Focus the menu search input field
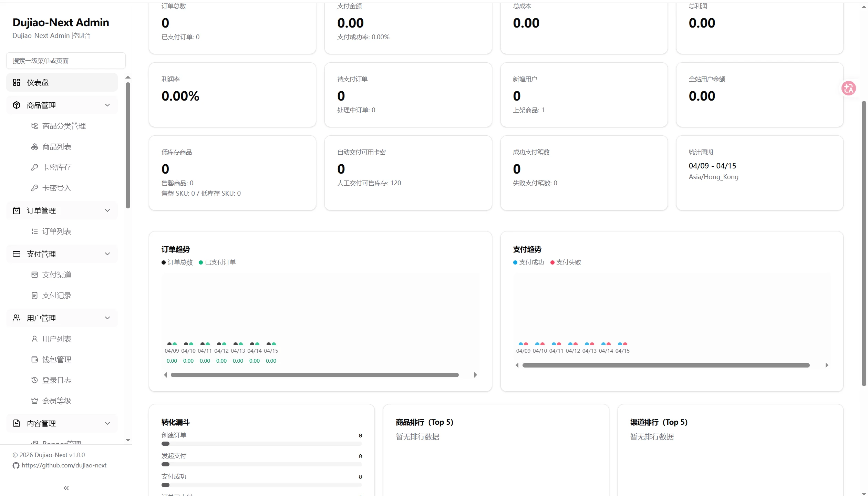The height and width of the screenshot is (496, 868). pos(66,61)
